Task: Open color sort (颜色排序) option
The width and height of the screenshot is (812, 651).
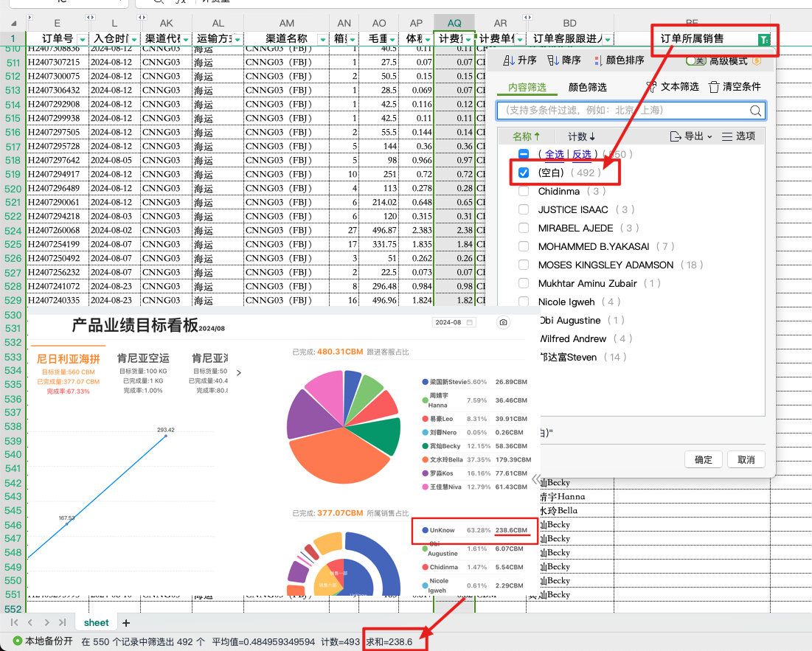Action: 597,60
